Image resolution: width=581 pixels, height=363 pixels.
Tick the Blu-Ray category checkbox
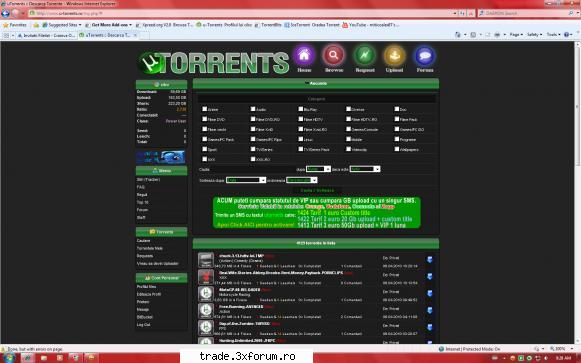[301, 109]
